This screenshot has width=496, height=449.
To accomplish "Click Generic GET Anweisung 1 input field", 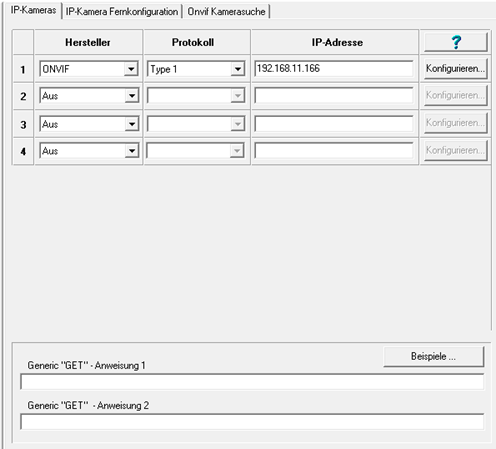I will point(252,382).
